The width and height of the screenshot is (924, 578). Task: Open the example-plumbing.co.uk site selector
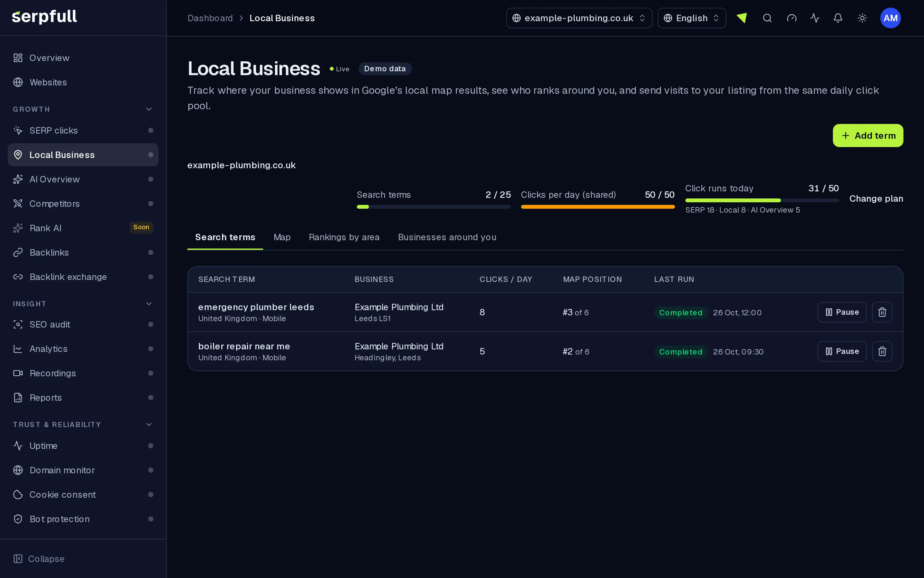point(579,18)
